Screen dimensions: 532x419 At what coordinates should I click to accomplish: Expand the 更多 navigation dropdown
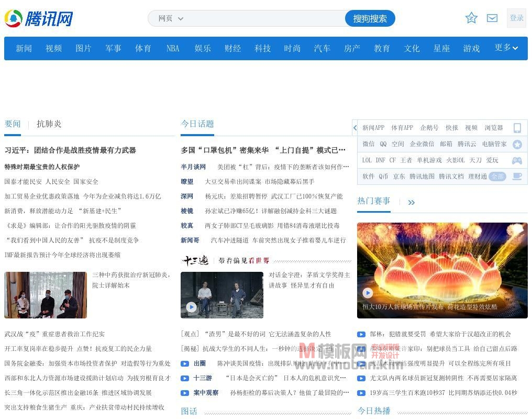(x=506, y=48)
